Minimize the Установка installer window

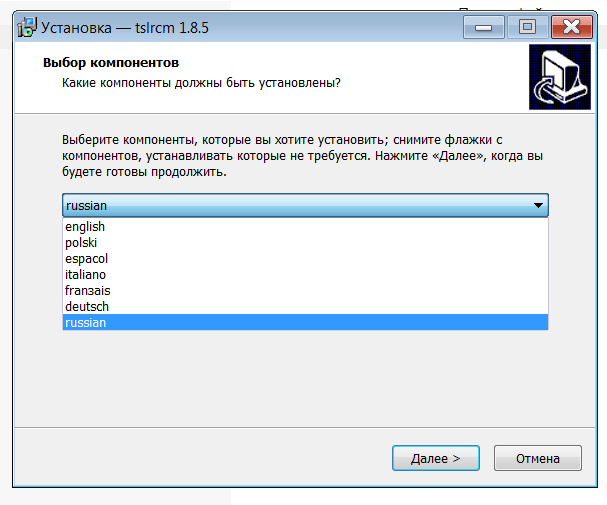click(489, 25)
